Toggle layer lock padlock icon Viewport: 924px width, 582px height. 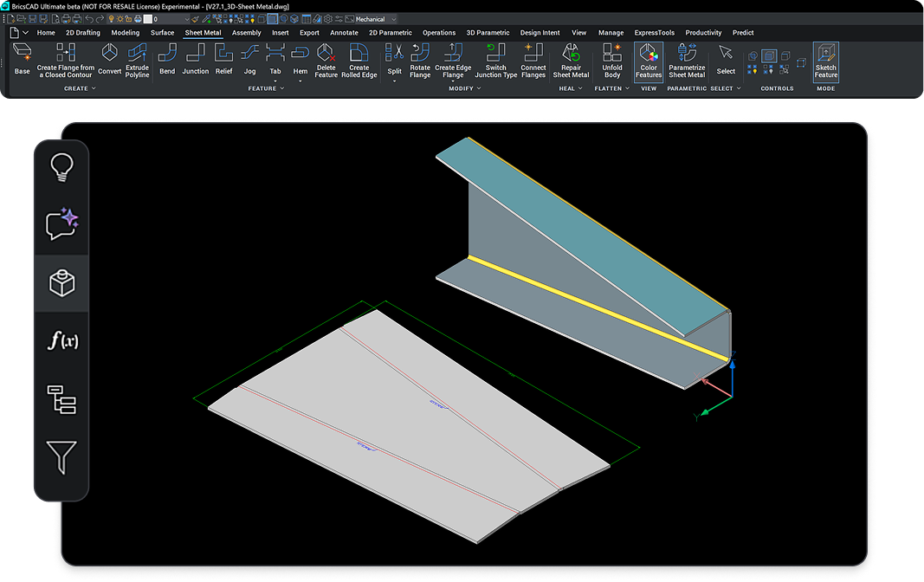click(128, 19)
